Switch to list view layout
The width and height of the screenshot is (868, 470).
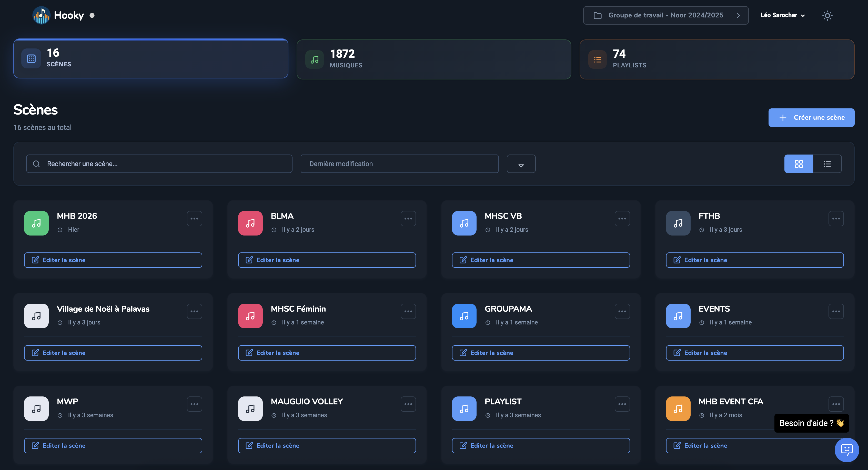(x=827, y=164)
